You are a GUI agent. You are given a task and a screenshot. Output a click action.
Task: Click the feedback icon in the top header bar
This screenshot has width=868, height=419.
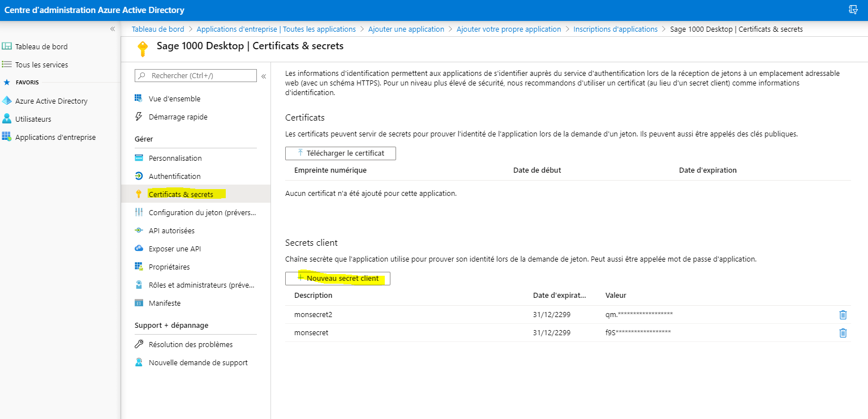click(x=853, y=10)
